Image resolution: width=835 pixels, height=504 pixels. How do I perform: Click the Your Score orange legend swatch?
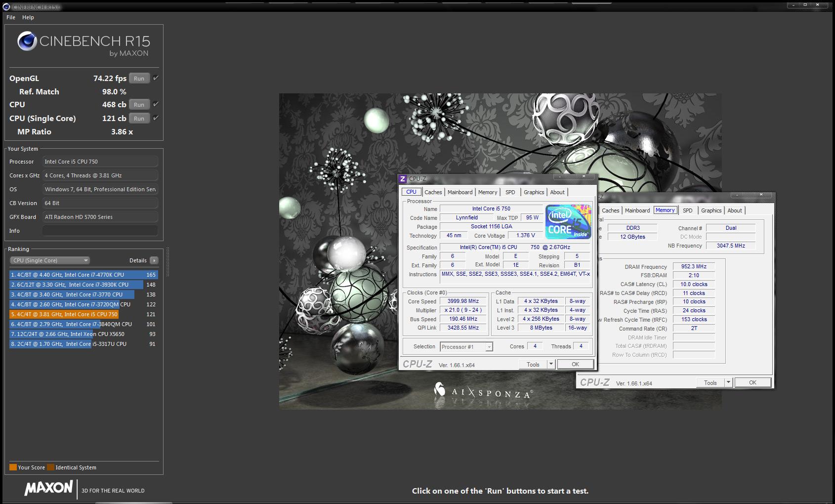pyautogui.click(x=13, y=467)
